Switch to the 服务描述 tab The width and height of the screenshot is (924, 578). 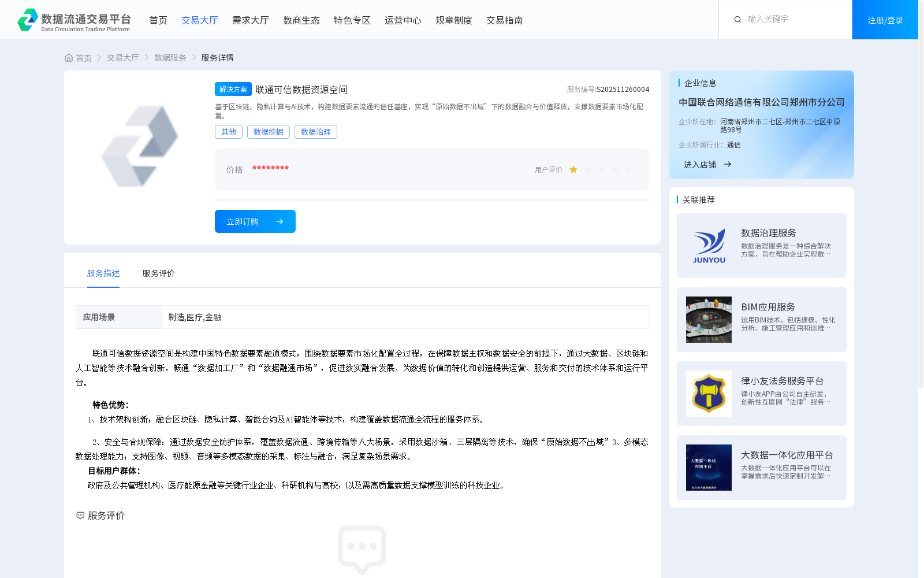[x=103, y=273]
